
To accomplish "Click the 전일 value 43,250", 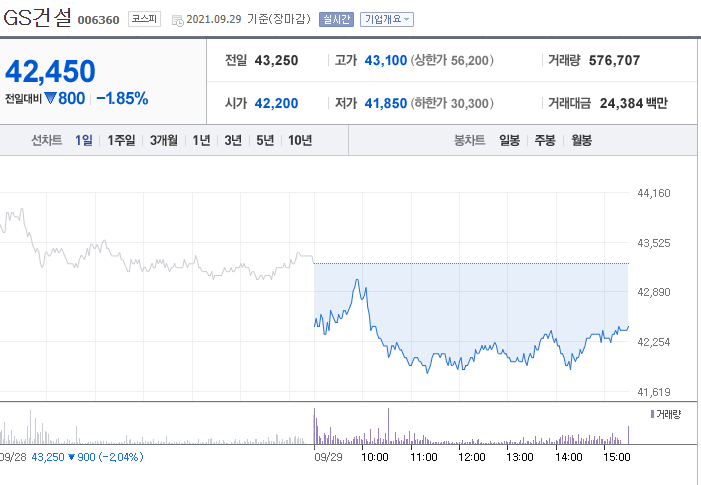I will click(276, 60).
